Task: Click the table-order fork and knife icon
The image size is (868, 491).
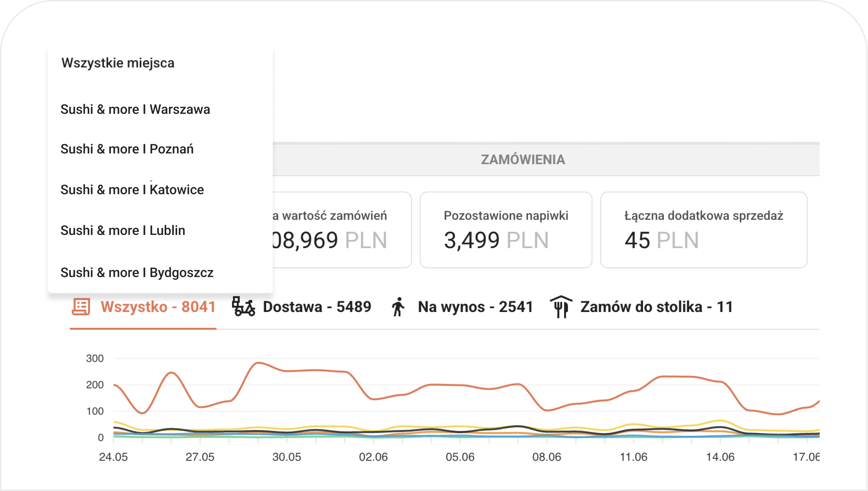Action: point(561,306)
